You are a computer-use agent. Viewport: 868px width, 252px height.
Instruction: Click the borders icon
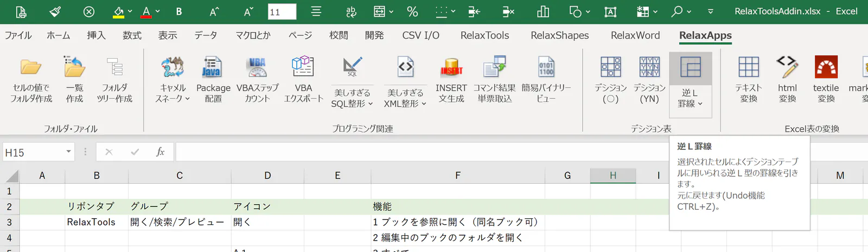pyautogui.click(x=442, y=11)
